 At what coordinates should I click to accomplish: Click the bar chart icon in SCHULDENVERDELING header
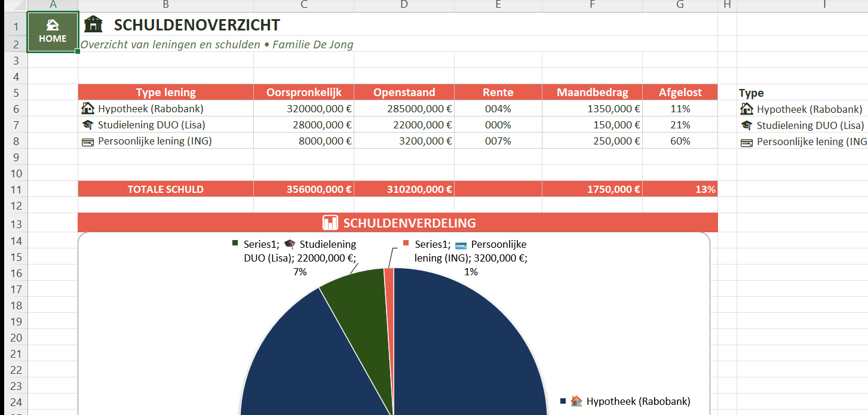click(x=330, y=223)
